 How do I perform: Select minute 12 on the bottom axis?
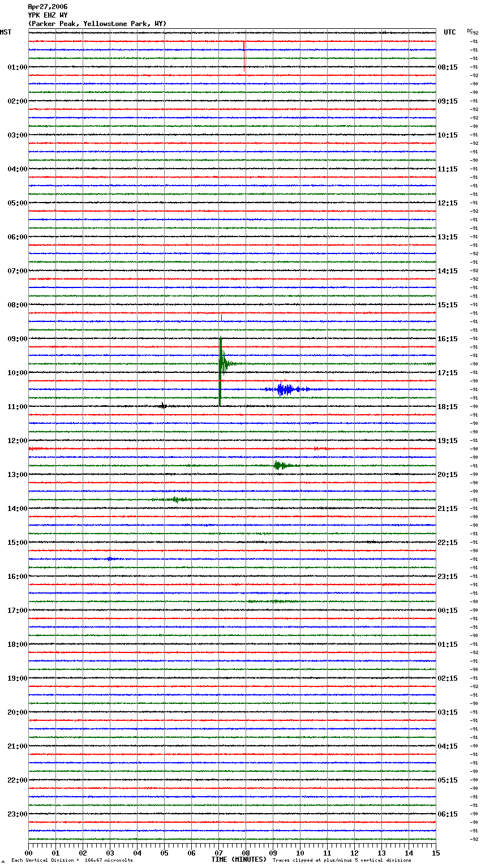[354, 853]
